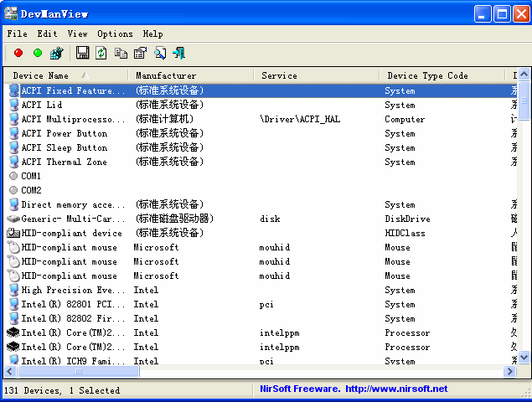Sort by the Device Name column header
Viewport: 532px width, 402px height.
tap(66, 75)
